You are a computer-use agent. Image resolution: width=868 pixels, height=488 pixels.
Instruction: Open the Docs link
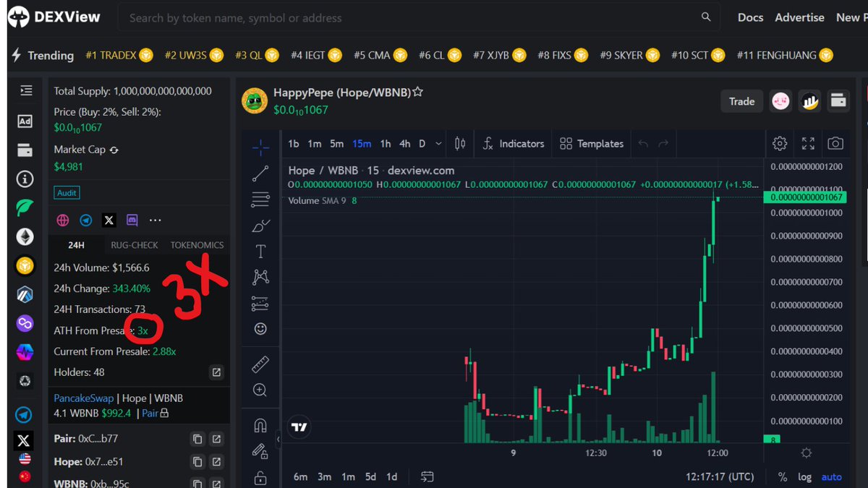point(750,17)
